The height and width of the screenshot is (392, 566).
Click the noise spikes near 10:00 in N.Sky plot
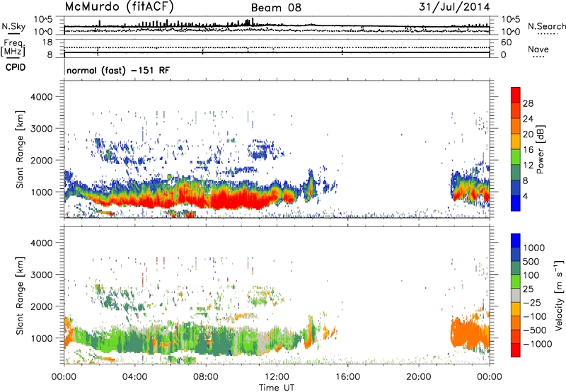point(248,23)
